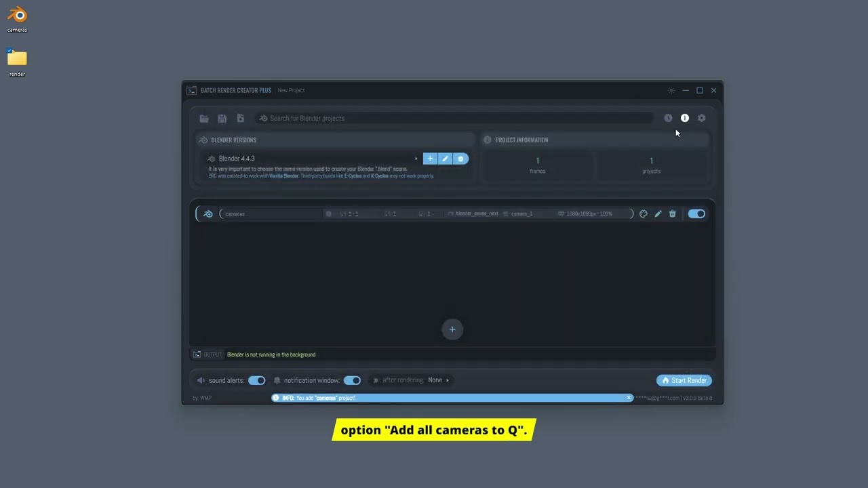This screenshot has height=488, width=868.
Task: Click the projects count box
Action: (652, 165)
